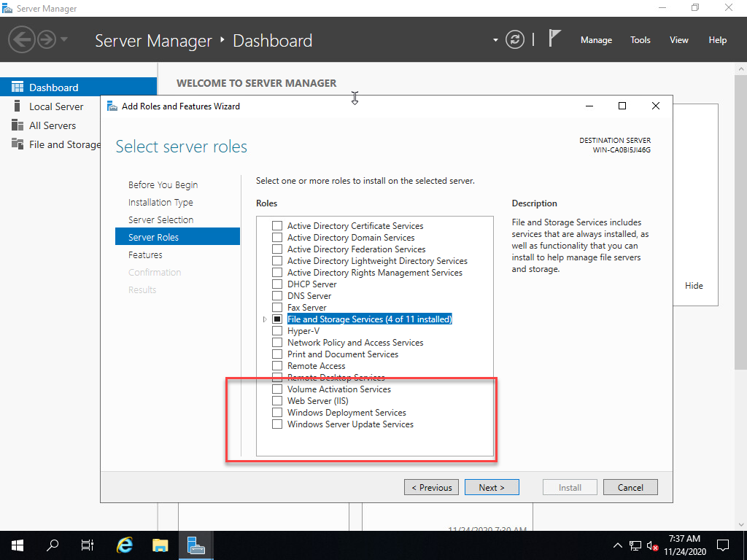The width and height of the screenshot is (747, 560).
Task: Toggle File and Storage Services checkbox
Action: point(276,319)
